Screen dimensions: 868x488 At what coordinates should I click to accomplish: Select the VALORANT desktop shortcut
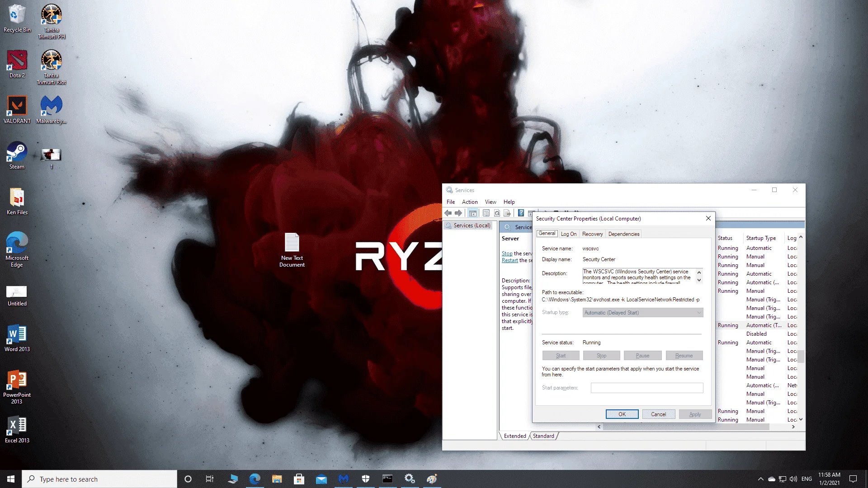click(x=17, y=109)
